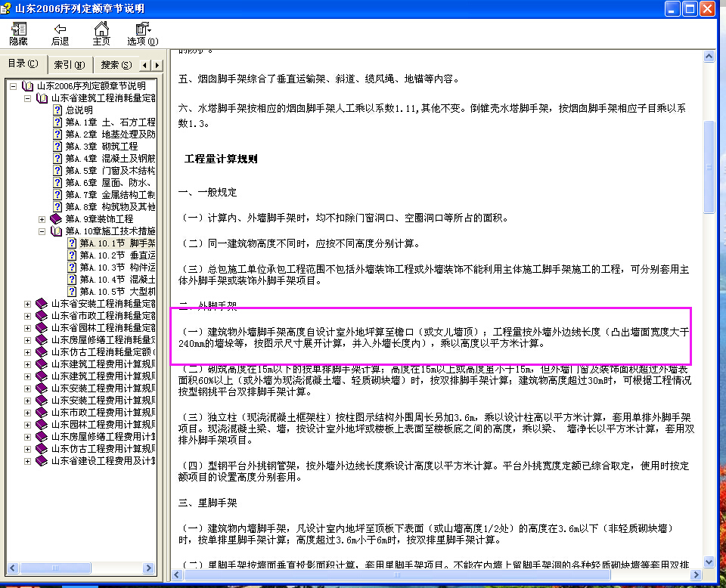
Task: Click the 三、里脚手架 heading text
Action: tap(207, 503)
